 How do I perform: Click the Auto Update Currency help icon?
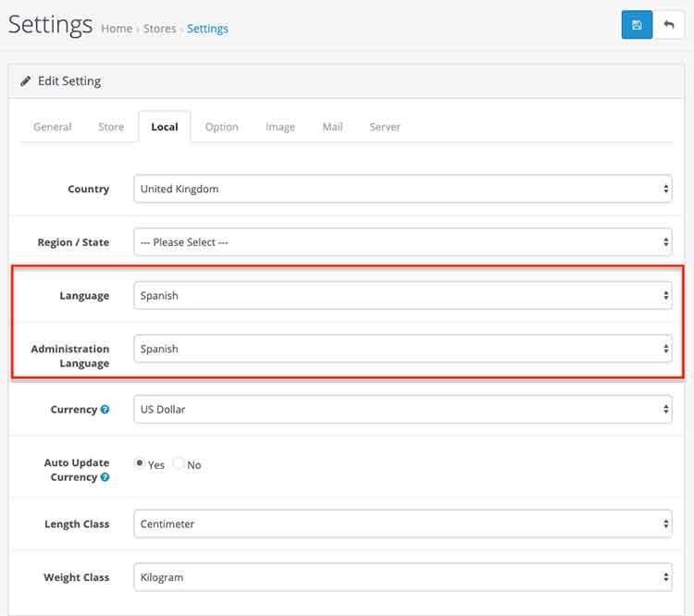pyautogui.click(x=105, y=477)
